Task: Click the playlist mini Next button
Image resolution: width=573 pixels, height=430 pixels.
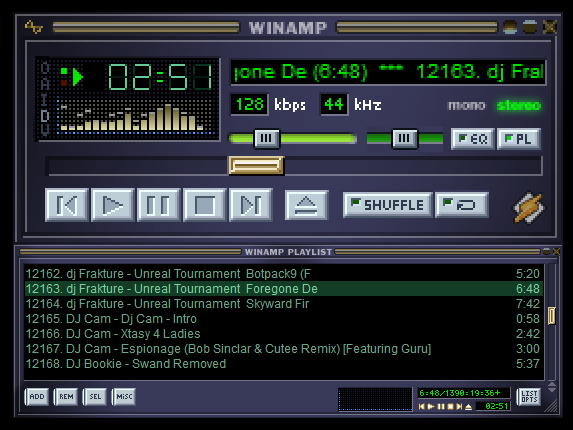Action: coord(459,407)
